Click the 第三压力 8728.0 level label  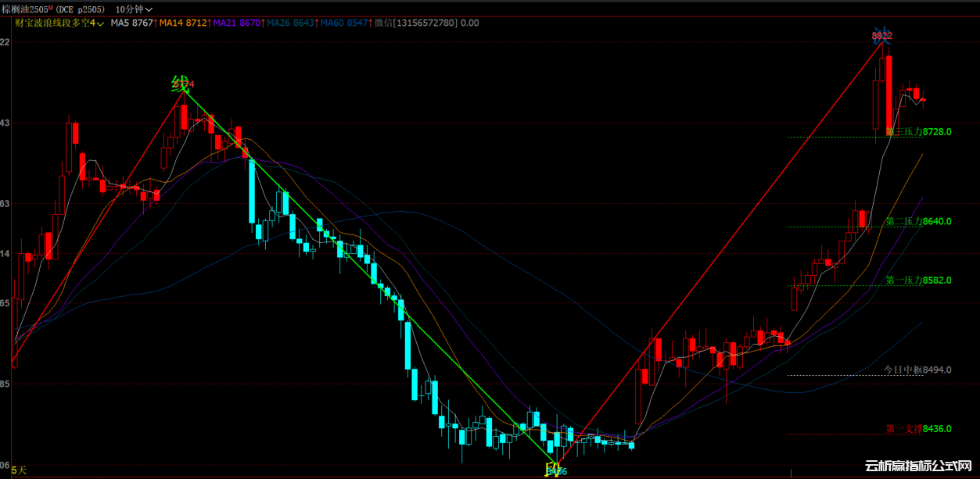coord(918,132)
